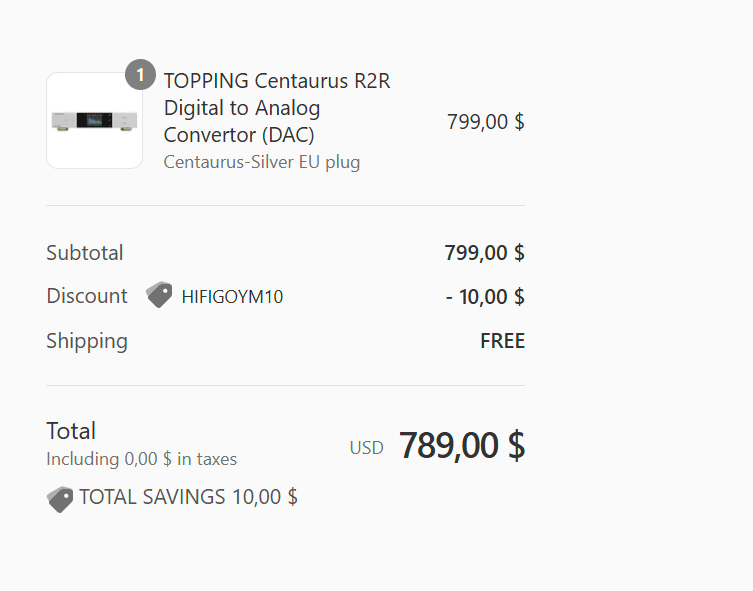The width and height of the screenshot is (753, 591).
Task: Click the HIFIGOYM10 discount code
Action: coord(232,297)
